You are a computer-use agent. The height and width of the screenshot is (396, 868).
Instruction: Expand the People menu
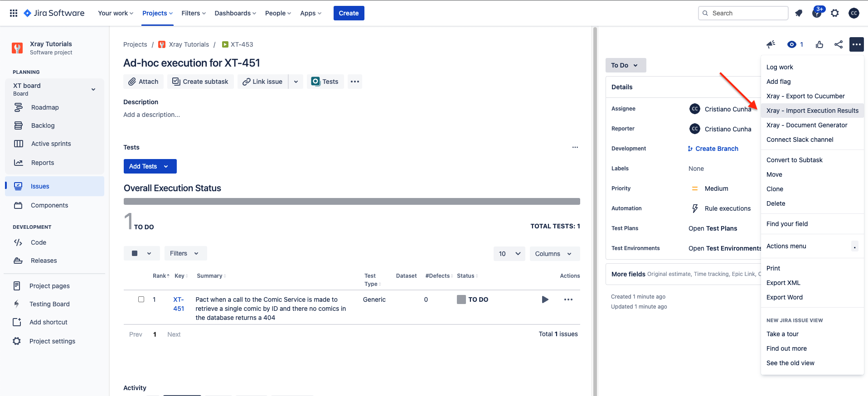click(278, 13)
